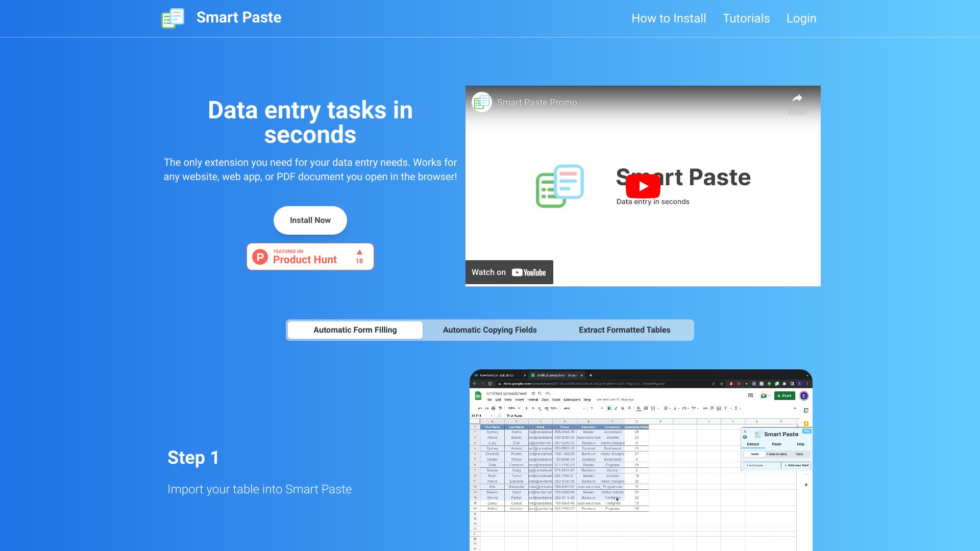Click the Insert link icon in the toolbar
The height and width of the screenshot is (551, 980).
click(705, 408)
